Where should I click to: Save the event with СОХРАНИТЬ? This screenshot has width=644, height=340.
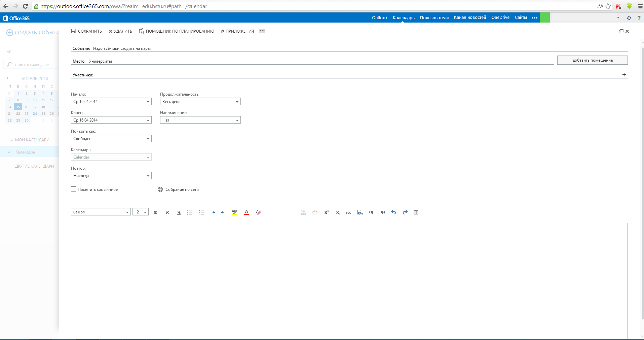coord(86,31)
